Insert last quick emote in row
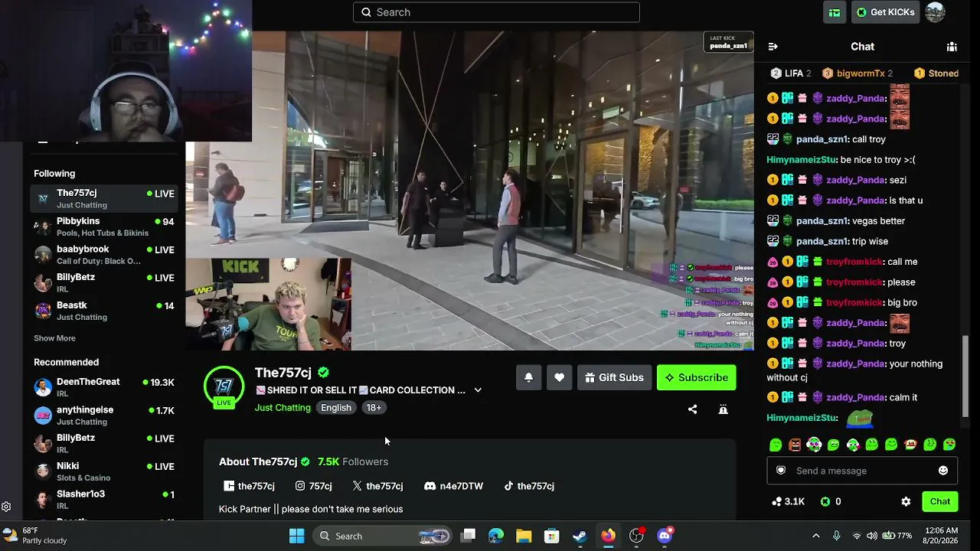980x551 pixels. (x=949, y=445)
